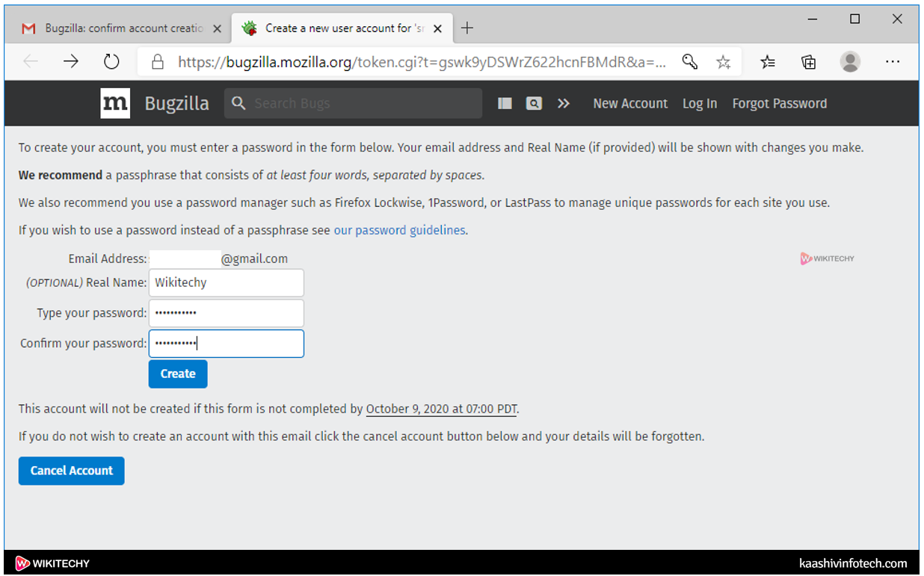This screenshot has height=576, width=924.
Task: Expand the header's double-chevron more menu
Action: (564, 104)
